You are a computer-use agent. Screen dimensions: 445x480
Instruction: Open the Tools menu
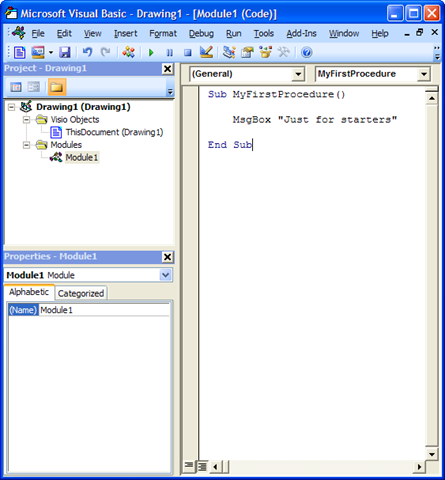pyautogui.click(x=263, y=34)
